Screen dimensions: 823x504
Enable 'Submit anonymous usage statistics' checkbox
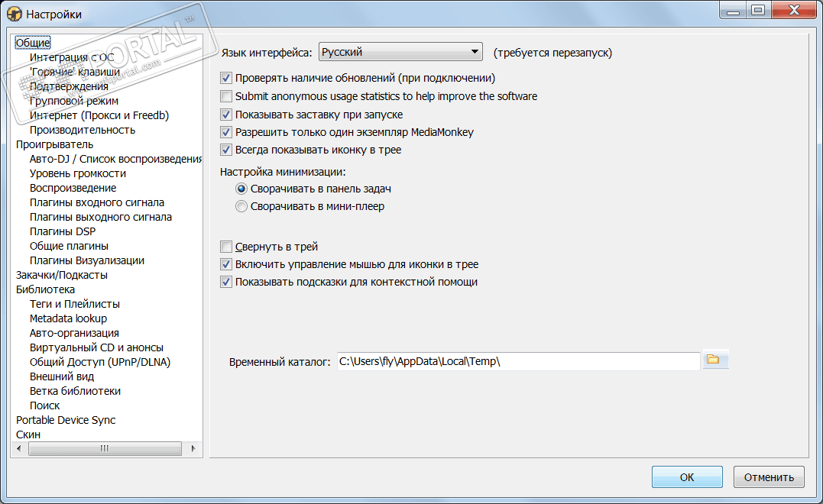(x=226, y=96)
